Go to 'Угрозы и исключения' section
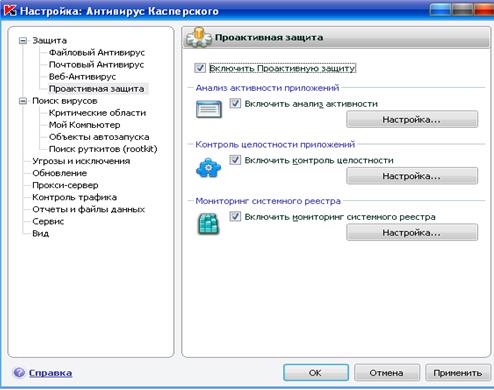 (81, 161)
